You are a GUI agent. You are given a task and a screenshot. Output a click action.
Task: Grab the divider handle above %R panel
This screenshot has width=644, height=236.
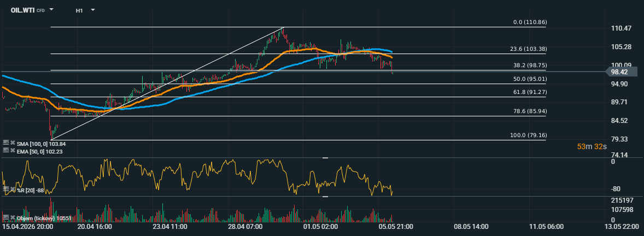coord(325,158)
